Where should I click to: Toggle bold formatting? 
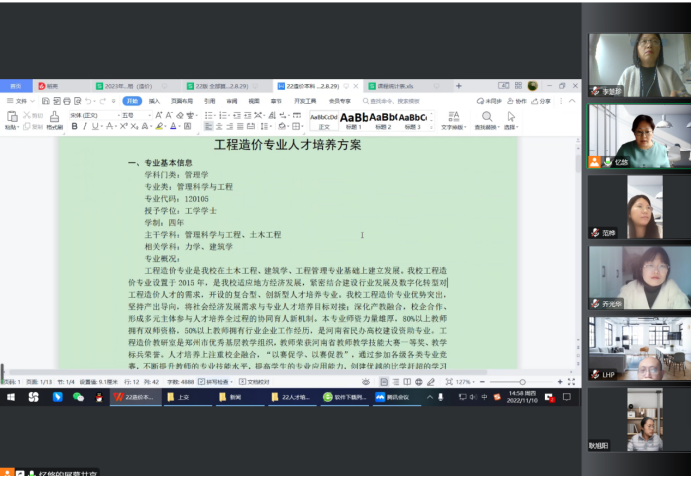coord(74,127)
